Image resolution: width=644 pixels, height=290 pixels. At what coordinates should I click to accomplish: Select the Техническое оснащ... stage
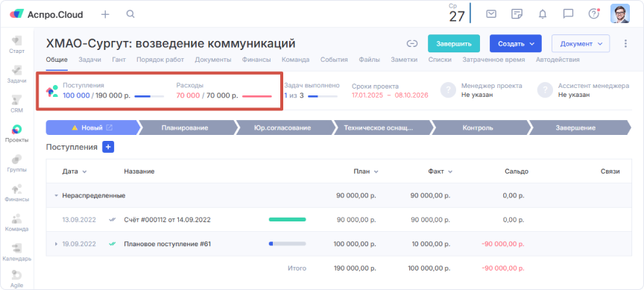pos(382,127)
